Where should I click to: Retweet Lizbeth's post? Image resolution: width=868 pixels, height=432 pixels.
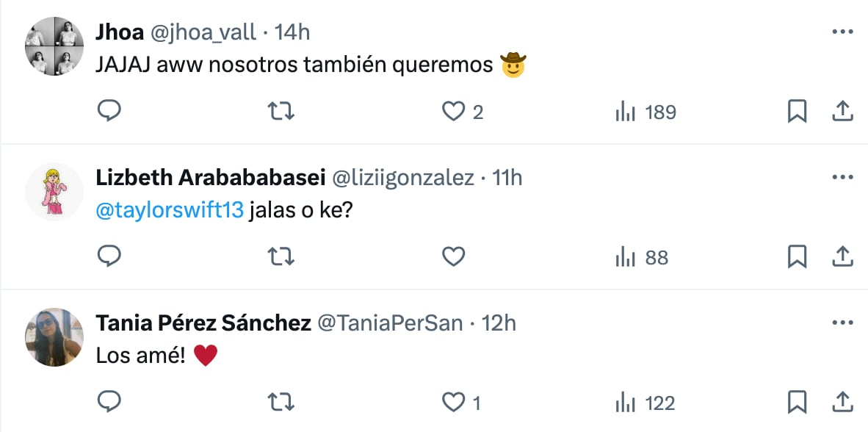click(281, 256)
